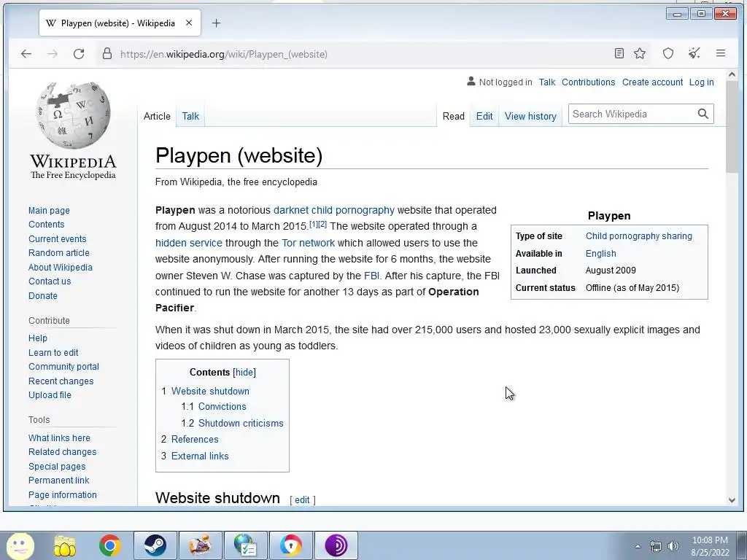The image size is (747, 560).
Task: Select the Read tab
Action: click(x=454, y=116)
